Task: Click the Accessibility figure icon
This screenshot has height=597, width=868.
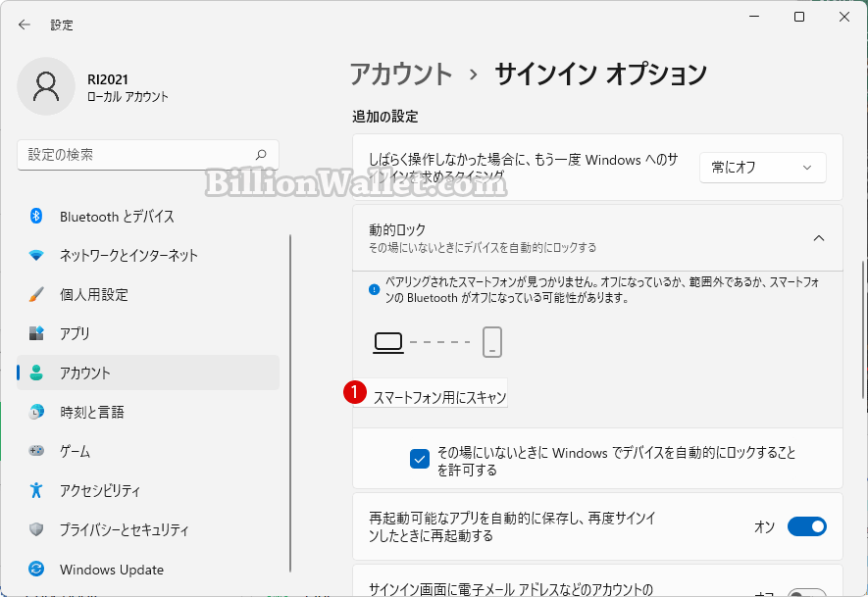Action: [36, 490]
